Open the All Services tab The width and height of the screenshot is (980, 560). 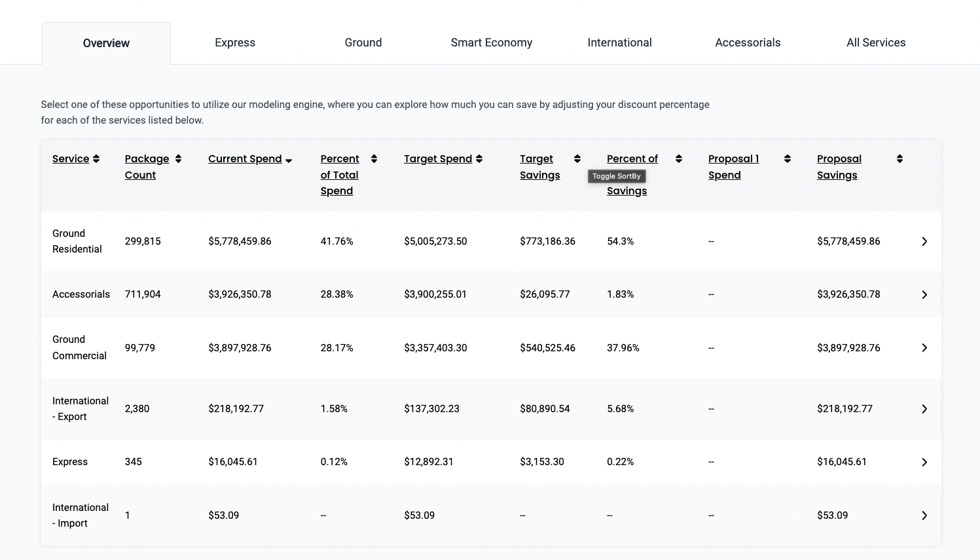point(876,43)
